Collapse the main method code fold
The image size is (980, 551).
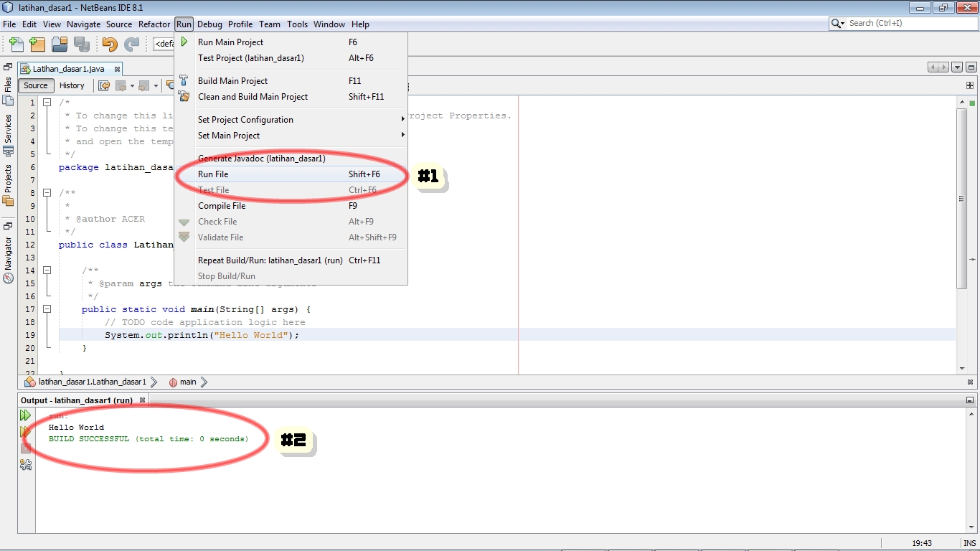[47, 309]
